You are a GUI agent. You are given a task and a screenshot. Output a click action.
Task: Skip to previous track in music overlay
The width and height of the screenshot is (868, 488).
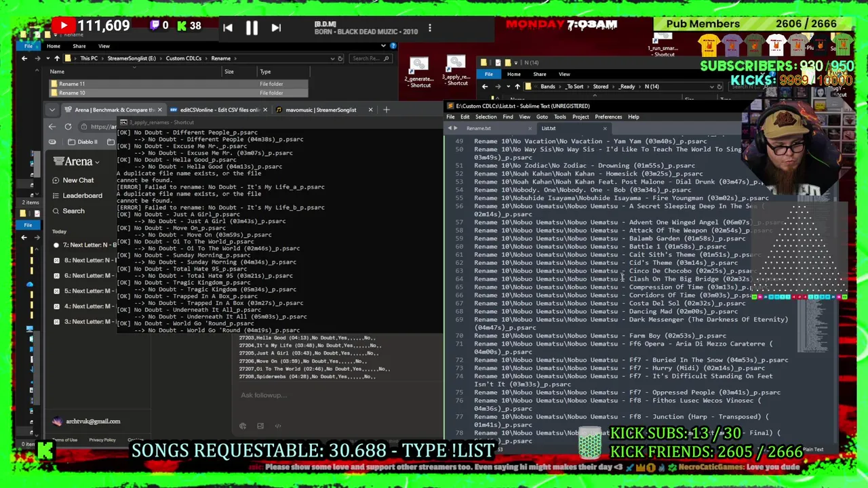coord(228,28)
